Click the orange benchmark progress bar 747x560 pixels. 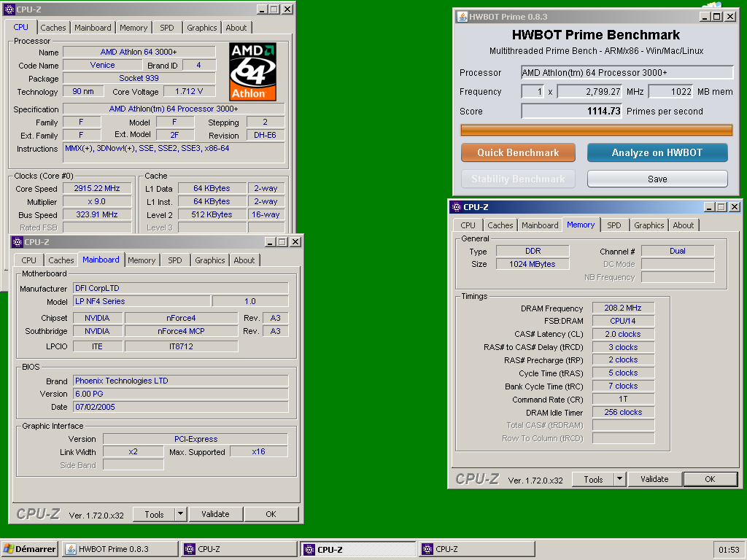[597, 130]
